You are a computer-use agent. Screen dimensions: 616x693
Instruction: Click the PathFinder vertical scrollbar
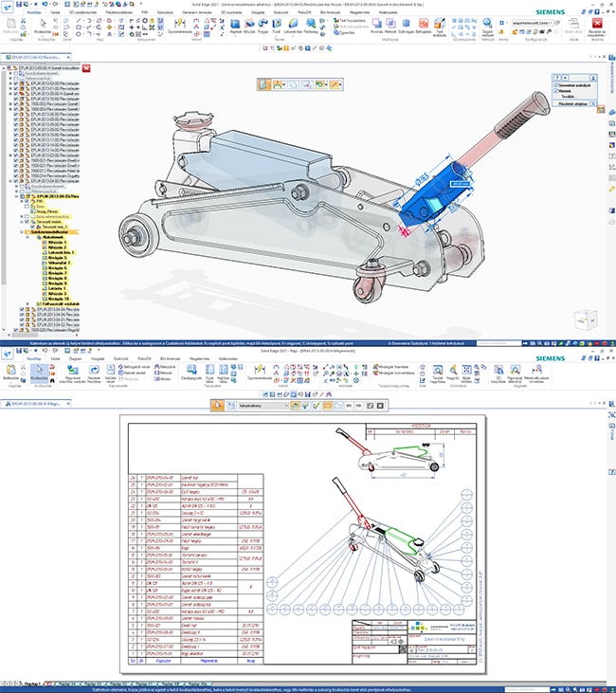click(x=4, y=174)
